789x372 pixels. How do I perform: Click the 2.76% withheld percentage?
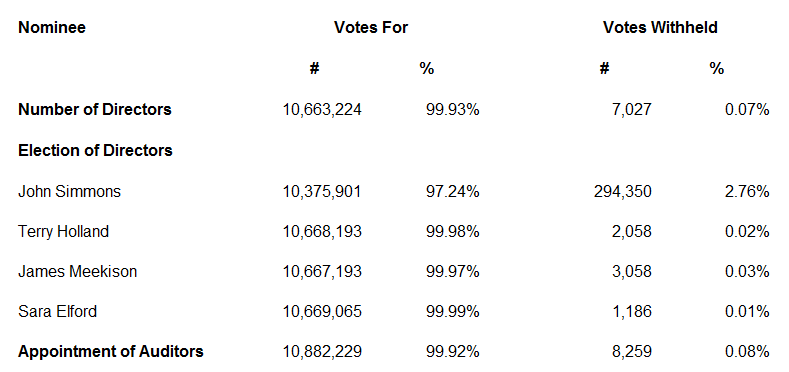[x=747, y=191]
